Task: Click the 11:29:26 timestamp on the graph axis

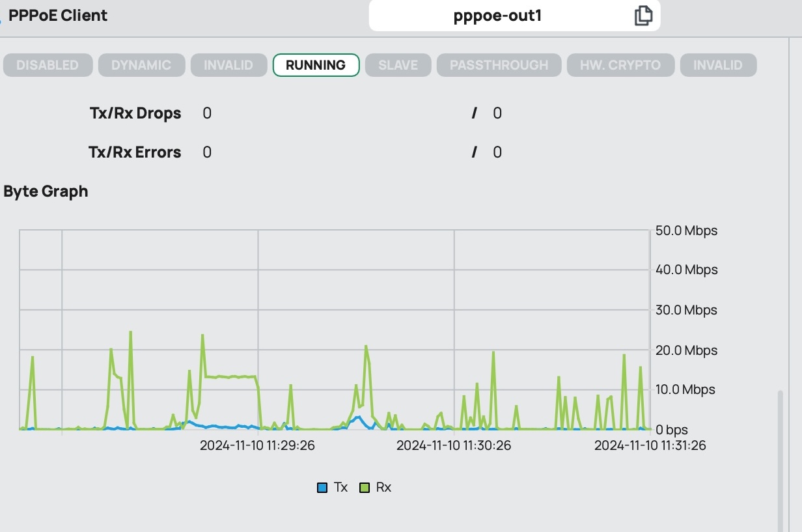Action: point(257,445)
